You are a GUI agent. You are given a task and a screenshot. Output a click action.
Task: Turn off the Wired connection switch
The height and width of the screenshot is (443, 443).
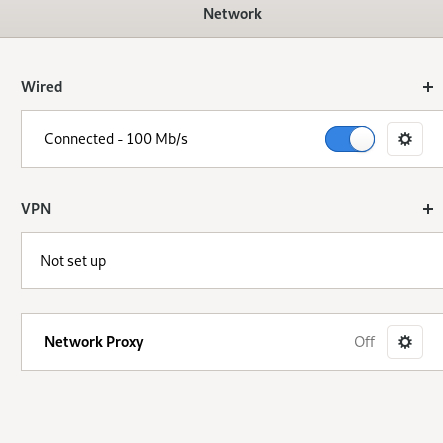[350, 139]
